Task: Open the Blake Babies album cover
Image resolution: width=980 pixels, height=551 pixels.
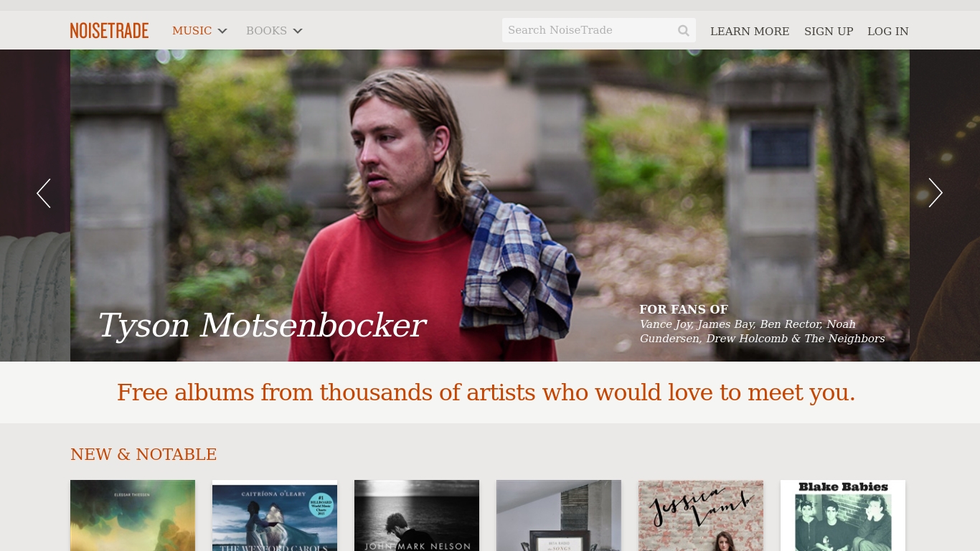Action: tap(843, 515)
